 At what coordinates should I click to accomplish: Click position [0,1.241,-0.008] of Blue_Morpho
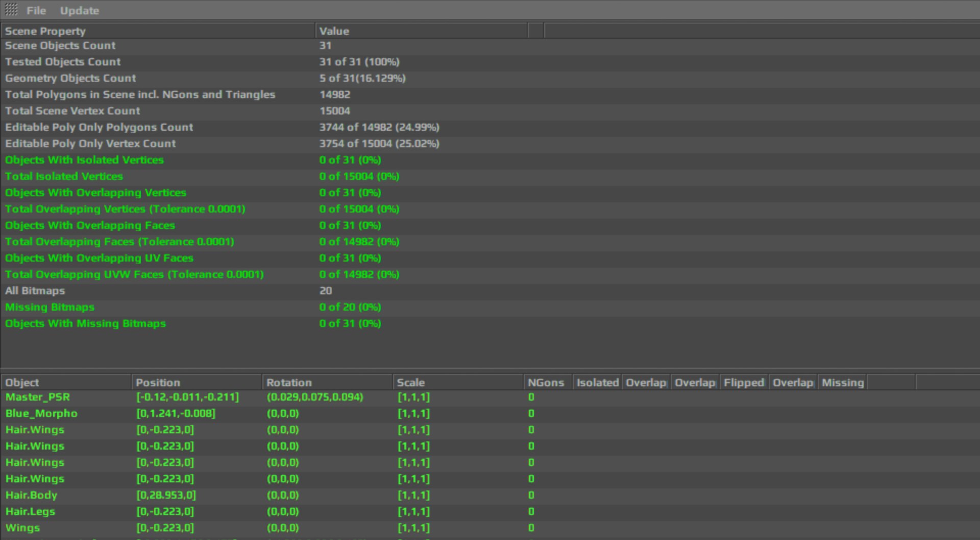[176, 414]
